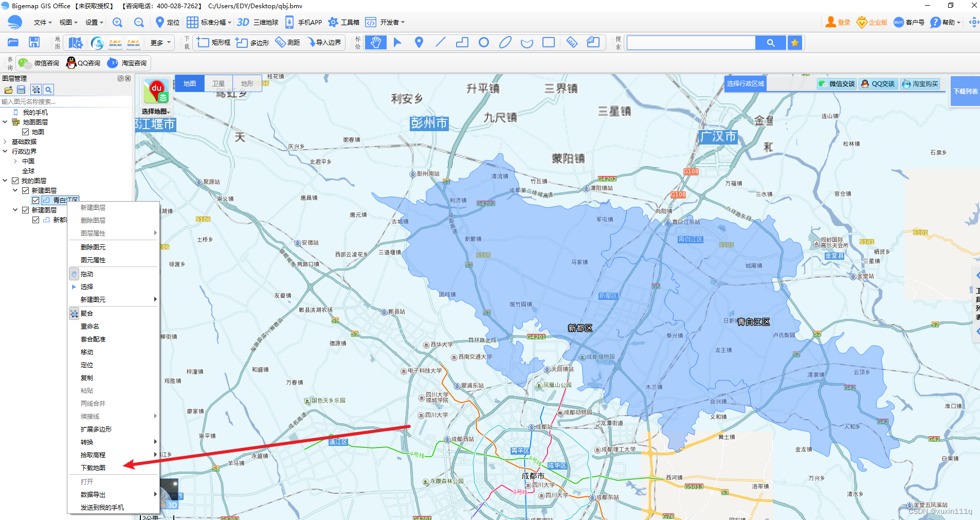This screenshot has width=980, height=520.
Task: Click the favorites star beside the search bar
Action: (x=794, y=42)
